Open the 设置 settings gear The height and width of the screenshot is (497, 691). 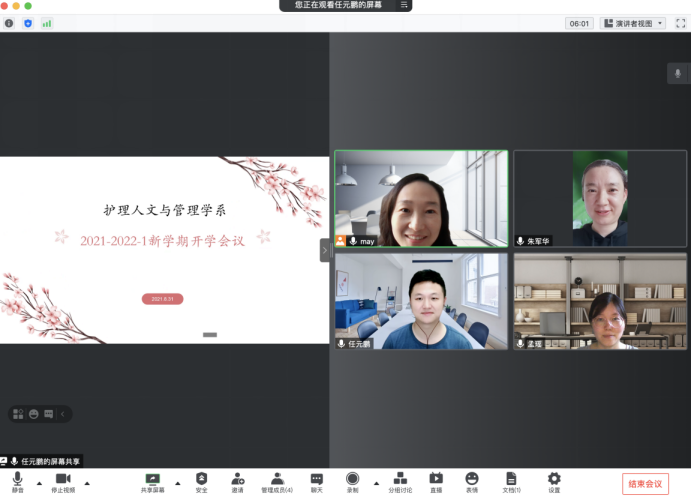tap(554, 481)
